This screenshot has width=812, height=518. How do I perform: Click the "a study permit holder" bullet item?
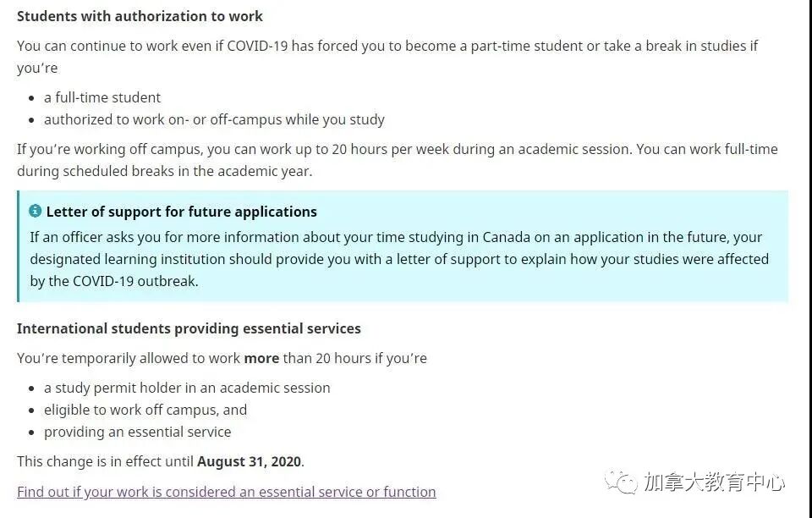point(187,388)
